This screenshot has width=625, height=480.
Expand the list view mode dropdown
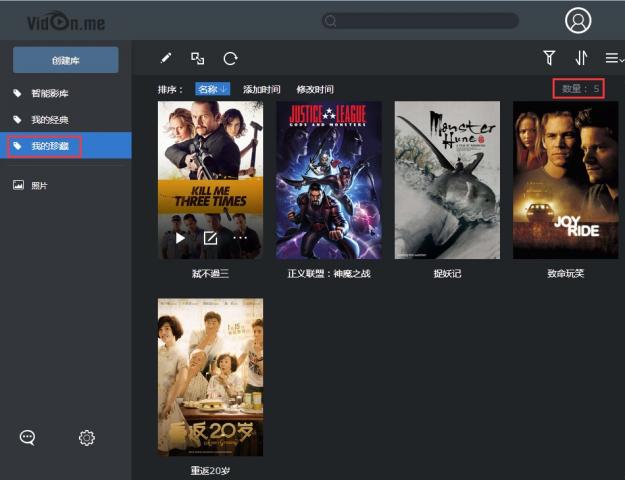tap(614, 58)
